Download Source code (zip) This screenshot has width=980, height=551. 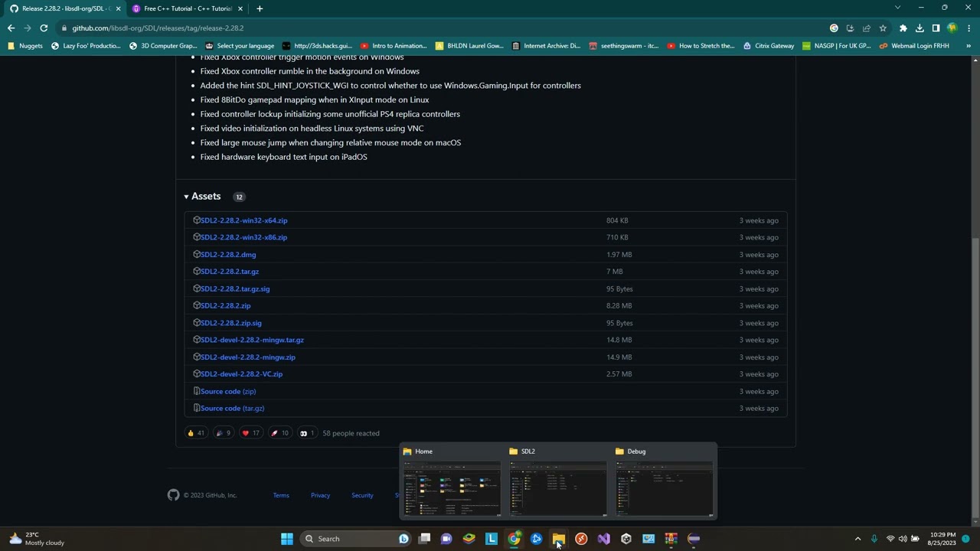click(228, 391)
